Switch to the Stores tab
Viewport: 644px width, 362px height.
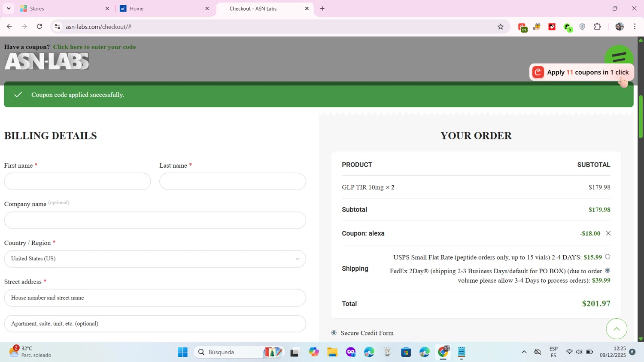64,9
